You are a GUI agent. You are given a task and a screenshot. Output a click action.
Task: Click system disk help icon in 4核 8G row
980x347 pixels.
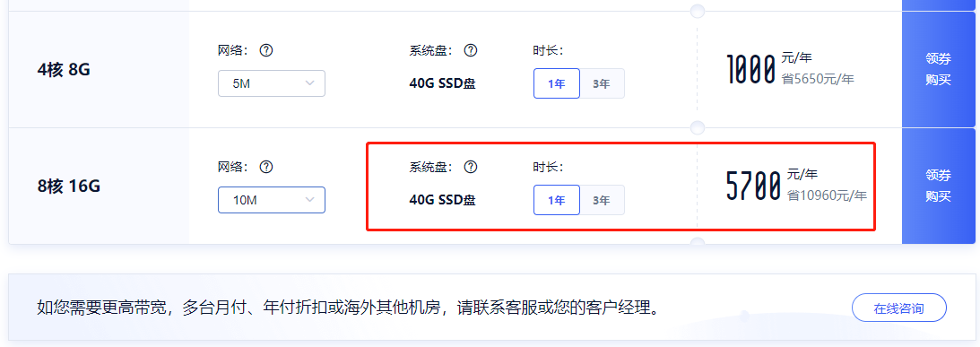click(x=471, y=50)
